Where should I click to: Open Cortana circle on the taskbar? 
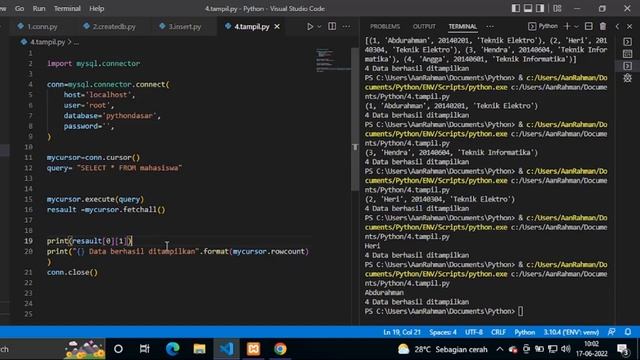[118, 349]
